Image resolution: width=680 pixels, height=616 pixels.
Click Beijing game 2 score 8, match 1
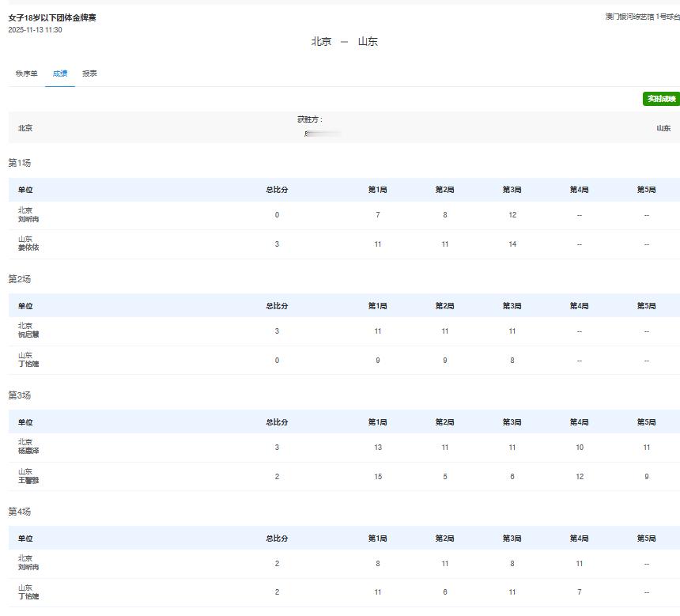click(x=445, y=215)
